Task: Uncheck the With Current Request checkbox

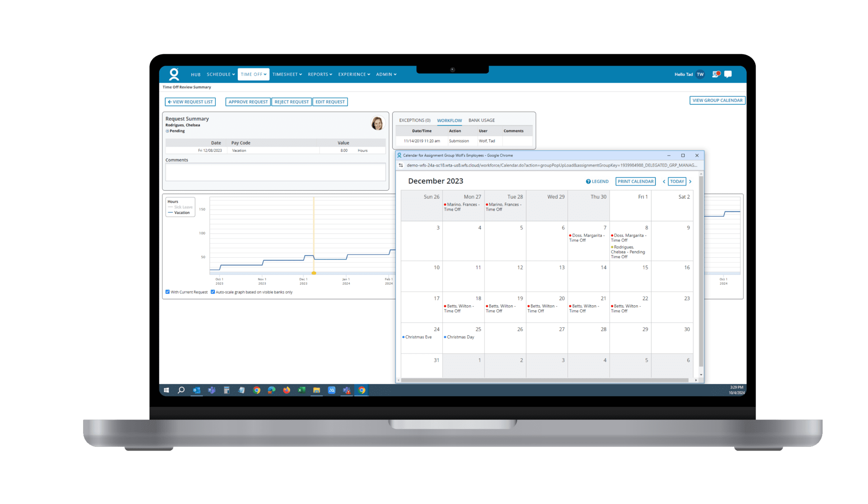Action: coord(167,292)
